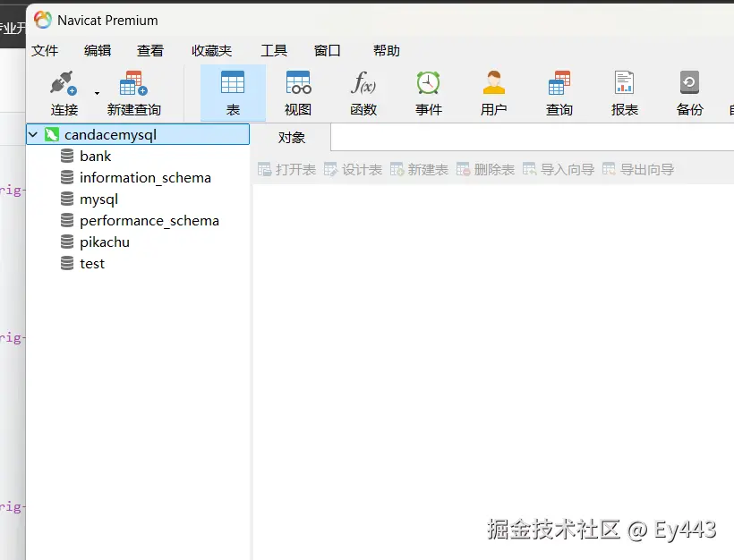Select the View (视图) toolbar icon
Viewport: 734px width, 560px height.
point(298,82)
